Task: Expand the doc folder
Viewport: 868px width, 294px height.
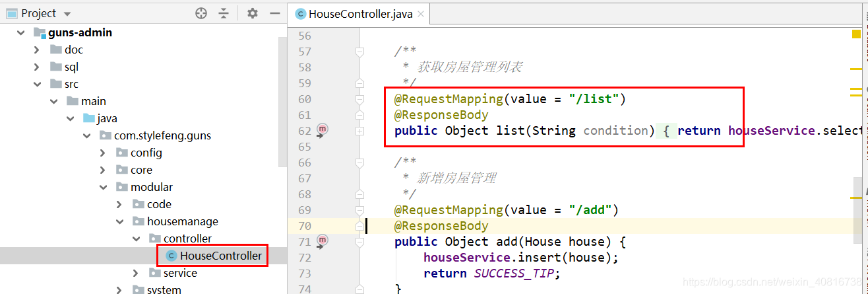Action: [38, 50]
